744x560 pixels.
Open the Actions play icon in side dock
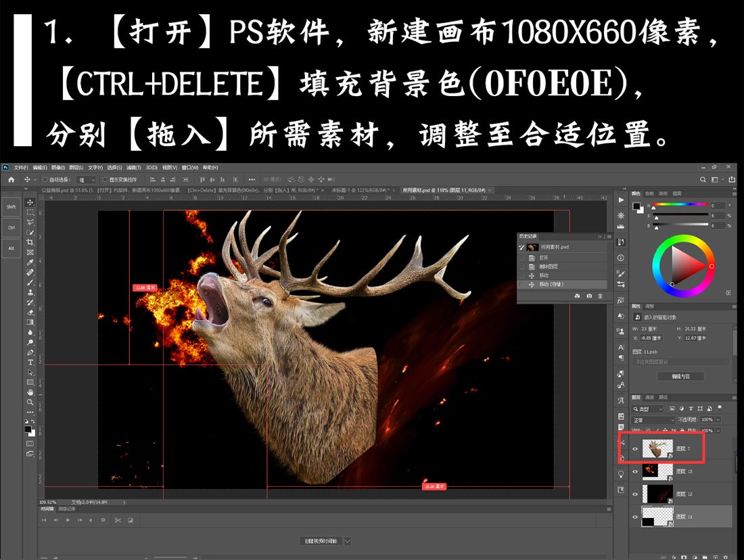[621, 200]
